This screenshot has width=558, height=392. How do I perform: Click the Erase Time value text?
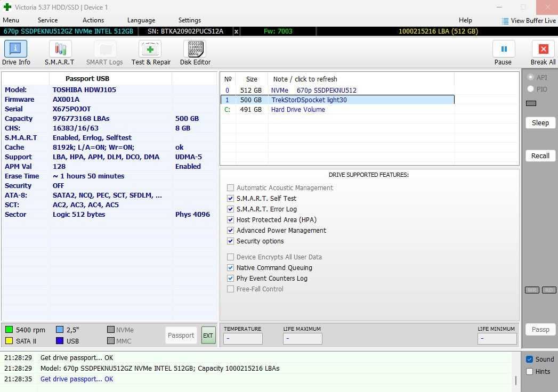pos(88,176)
